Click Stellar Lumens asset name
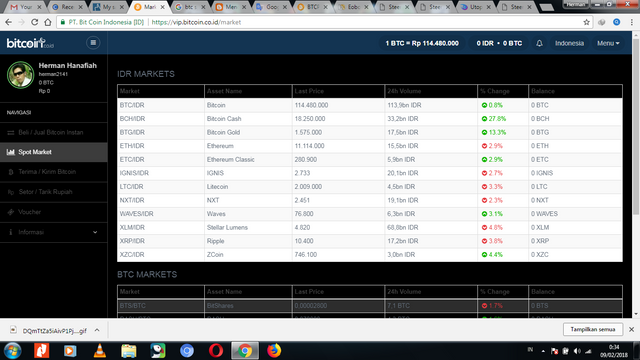 227,227
